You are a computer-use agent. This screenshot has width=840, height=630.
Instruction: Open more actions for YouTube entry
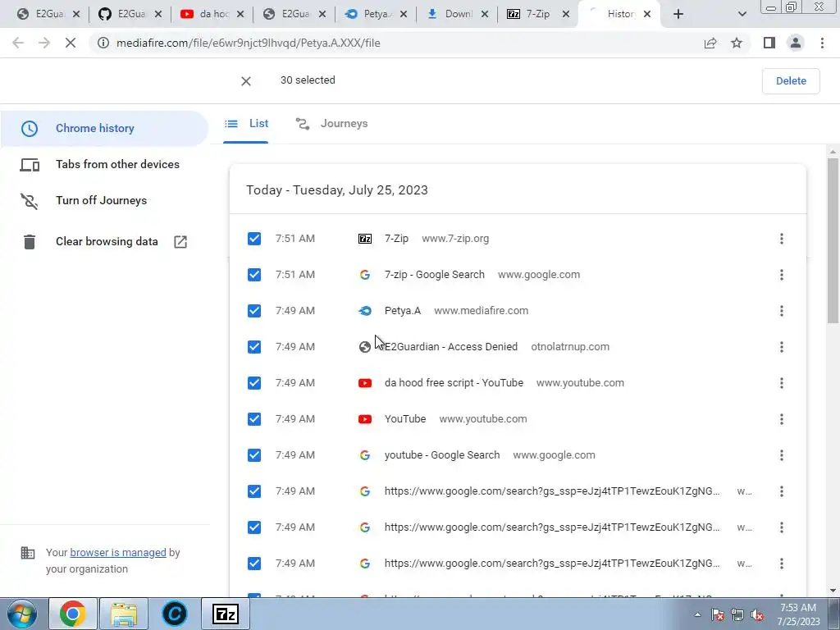pos(782,419)
